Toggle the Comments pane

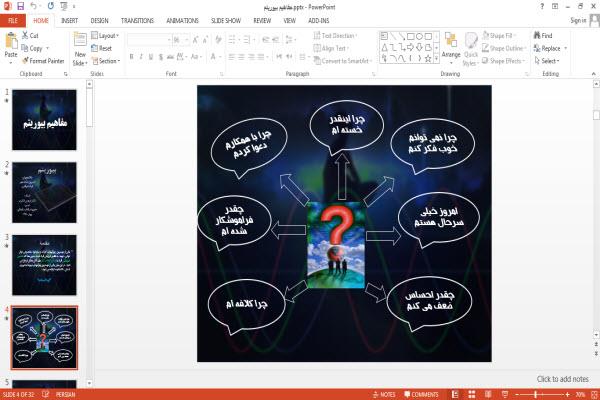click(x=422, y=394)
